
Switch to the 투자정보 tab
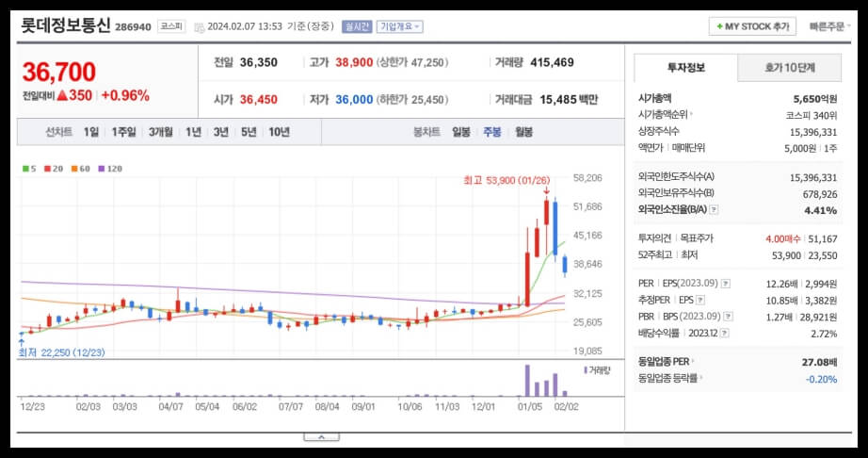tap(686, 68)
